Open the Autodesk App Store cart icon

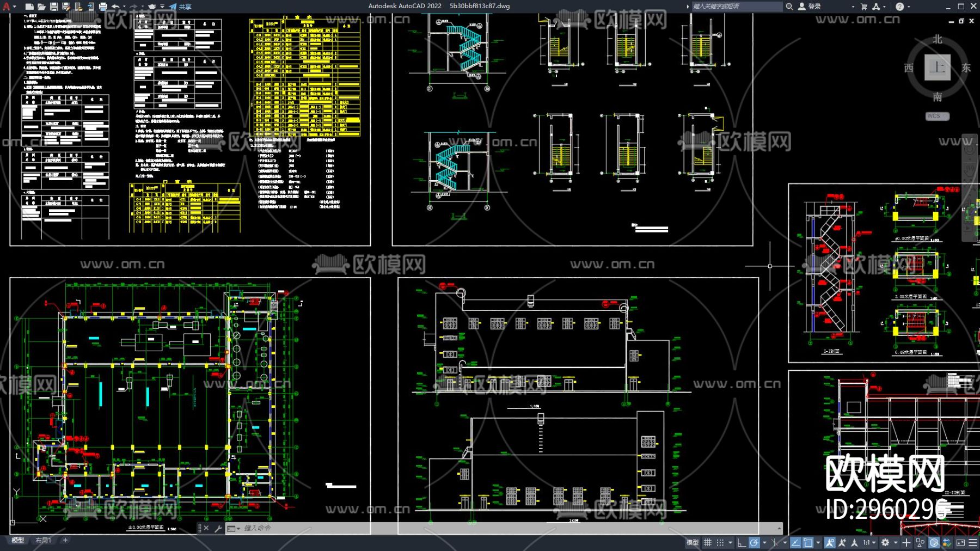click(863, 7)
